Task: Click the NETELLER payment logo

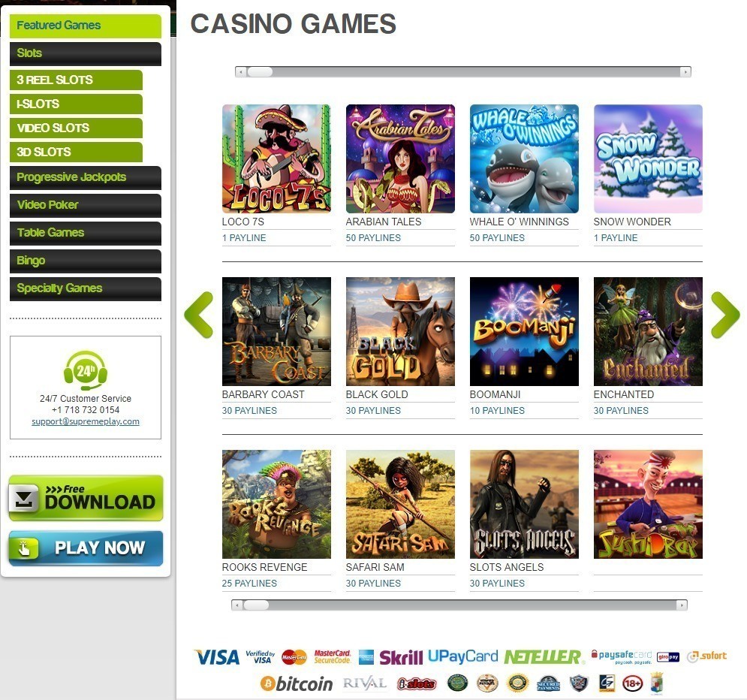Action: (543, 657)
